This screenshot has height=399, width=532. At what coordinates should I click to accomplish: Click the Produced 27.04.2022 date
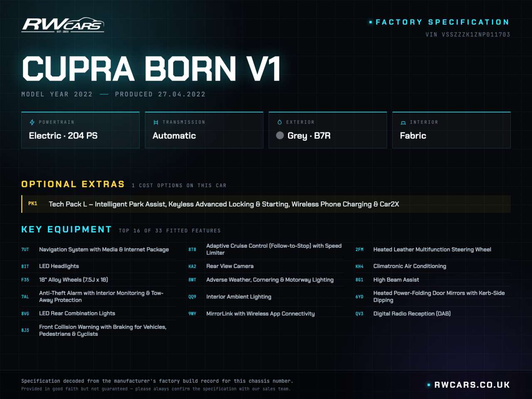[160, 94]
